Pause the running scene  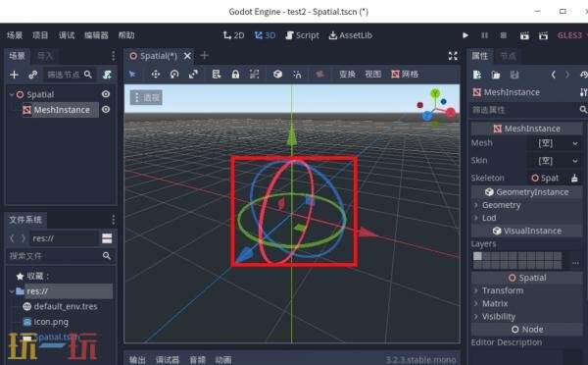coord(484,35)
